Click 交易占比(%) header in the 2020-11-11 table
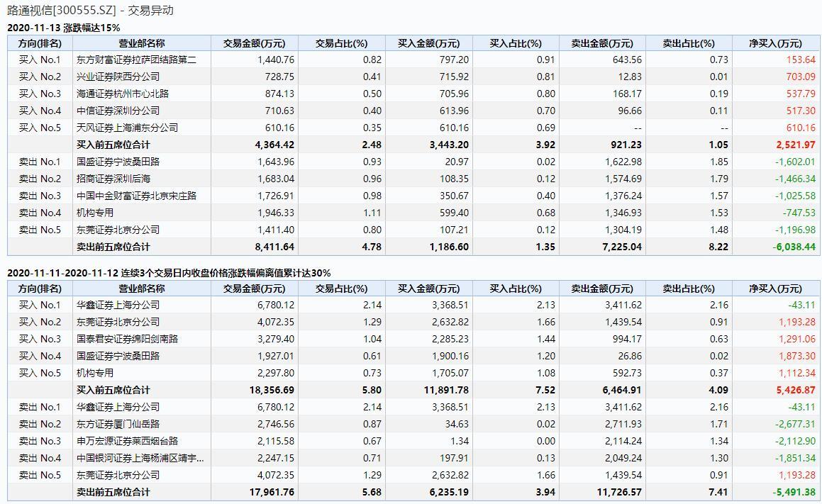This screenshot has height=504, width=822. click(341, 289)
